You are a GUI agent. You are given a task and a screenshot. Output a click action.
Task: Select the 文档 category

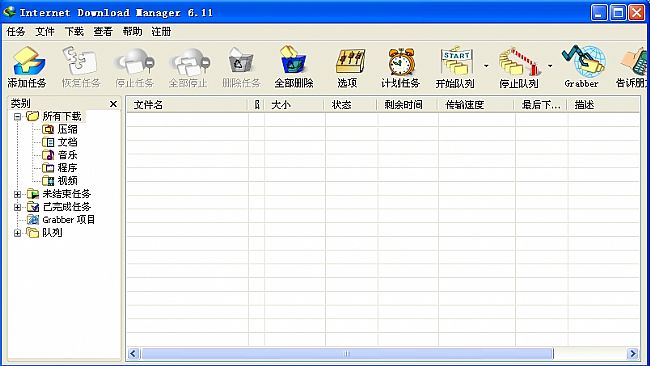point(68,142)
